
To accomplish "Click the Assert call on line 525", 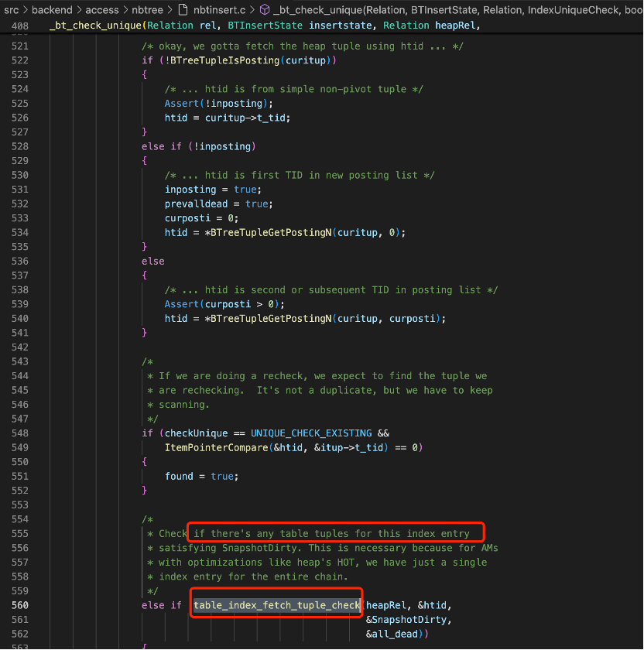I will pyautogui.click(x=182, y=104).
